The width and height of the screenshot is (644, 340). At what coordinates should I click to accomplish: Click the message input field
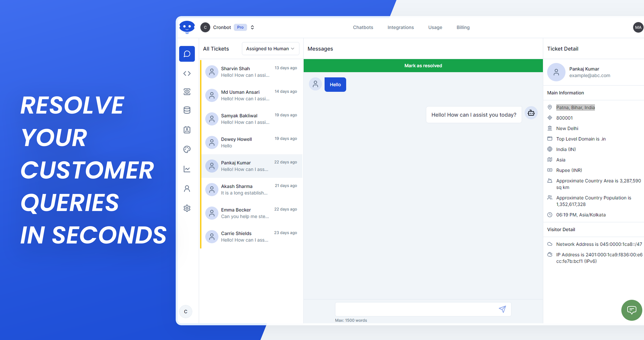415,309
